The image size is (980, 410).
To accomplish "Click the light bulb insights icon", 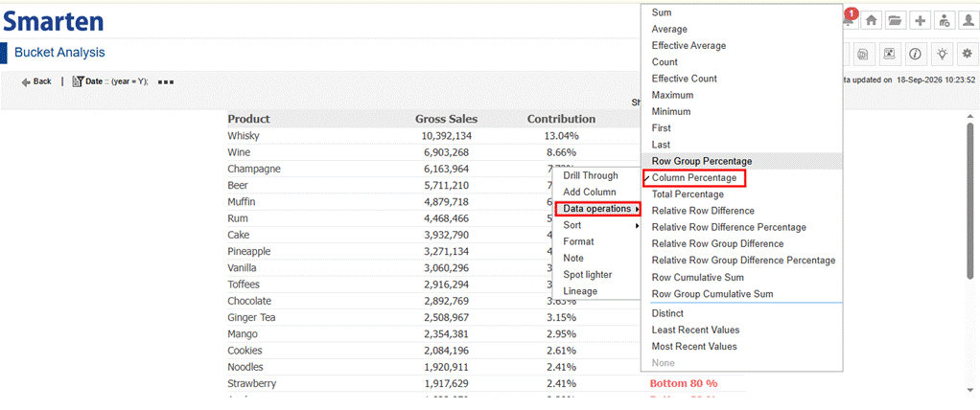I will coord(942,55).
